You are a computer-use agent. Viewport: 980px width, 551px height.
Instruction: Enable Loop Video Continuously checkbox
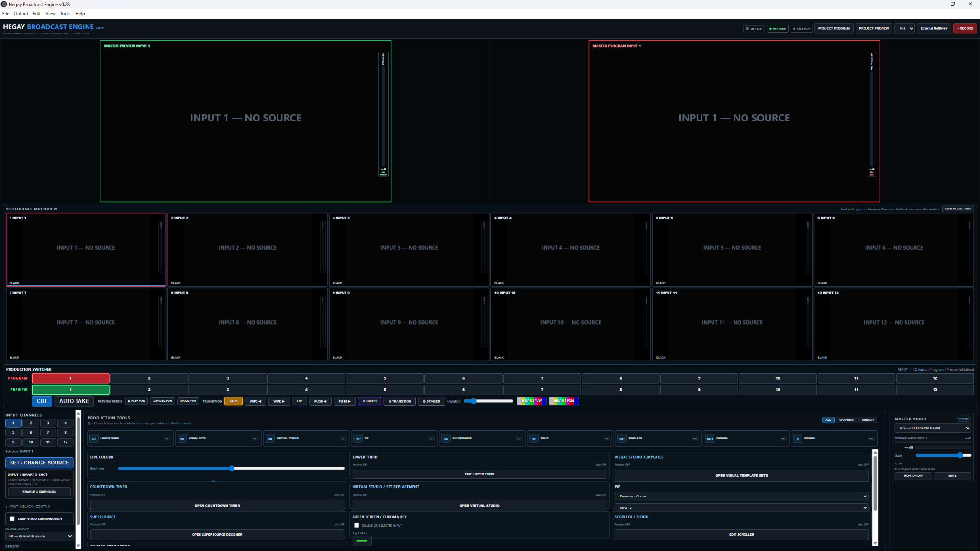point(12,518)
